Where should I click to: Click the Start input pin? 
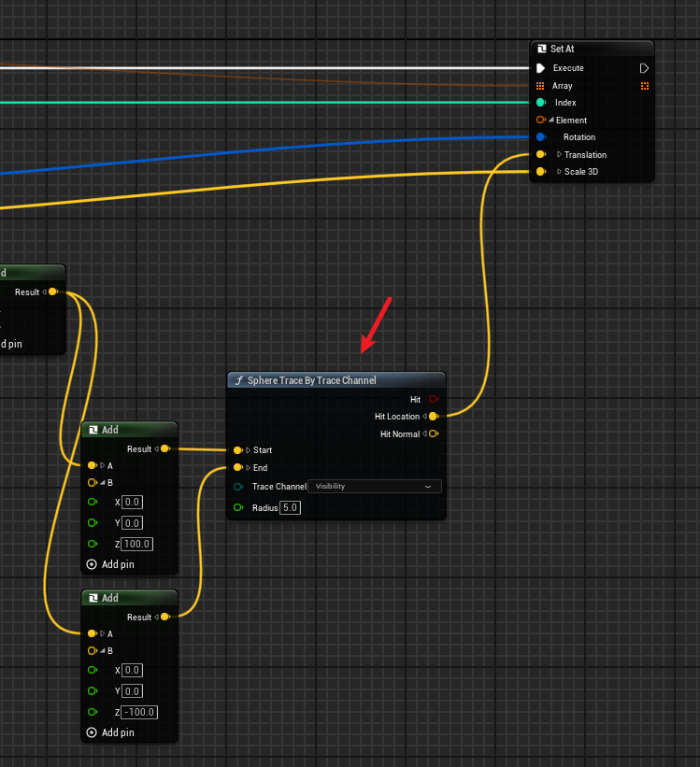tap(238, 450)
